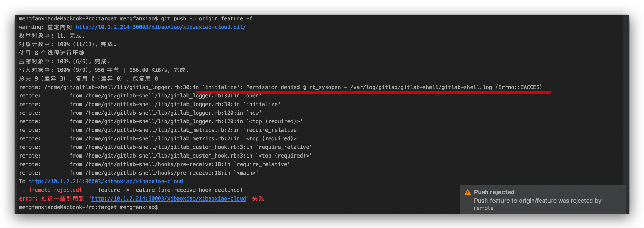Click the 'Push feature to origin/feature was rejected' message
This screenshot has width=644, height=228.
538,204
